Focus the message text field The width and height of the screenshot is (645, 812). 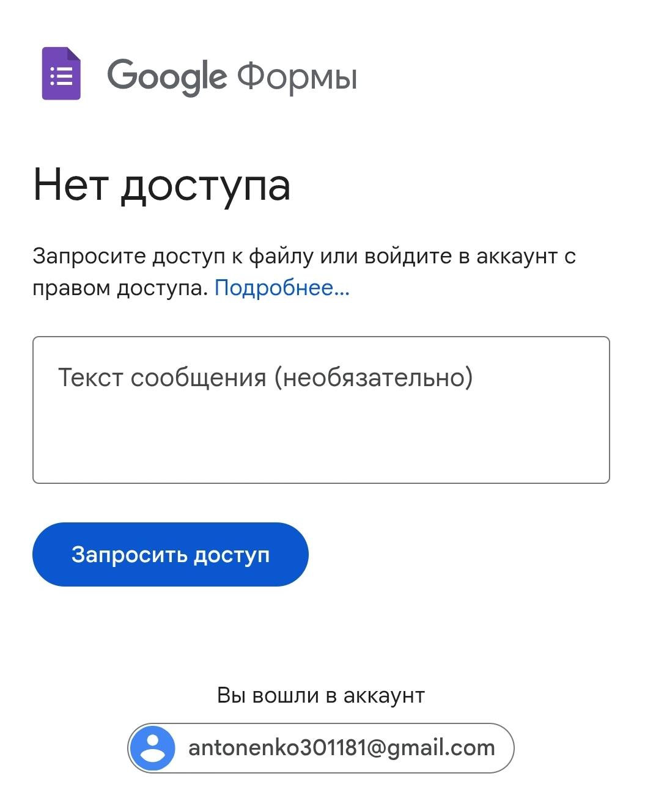tap(321, 409)
